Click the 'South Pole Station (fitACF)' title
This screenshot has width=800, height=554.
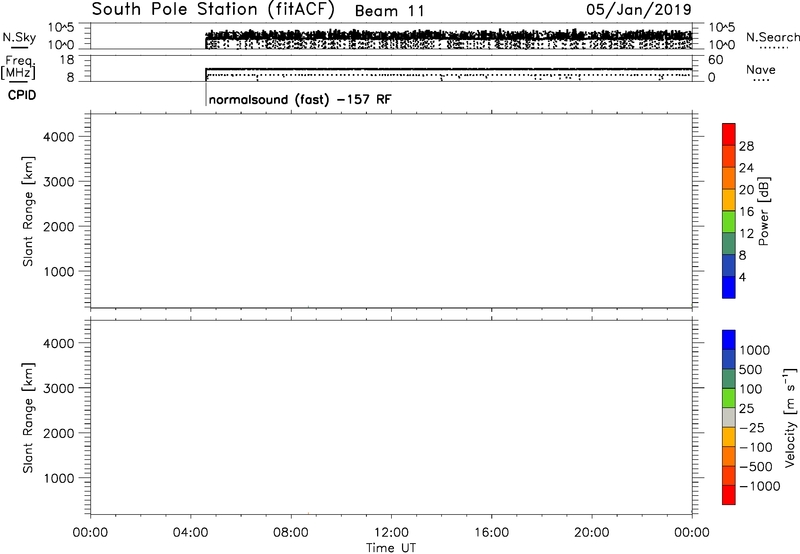(x=213, y=10)
